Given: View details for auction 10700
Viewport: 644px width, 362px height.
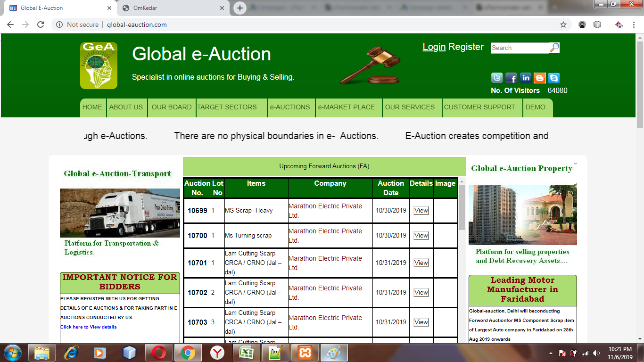Looking at the screenshot, I should pyautogui.click(x=421, y=236).
